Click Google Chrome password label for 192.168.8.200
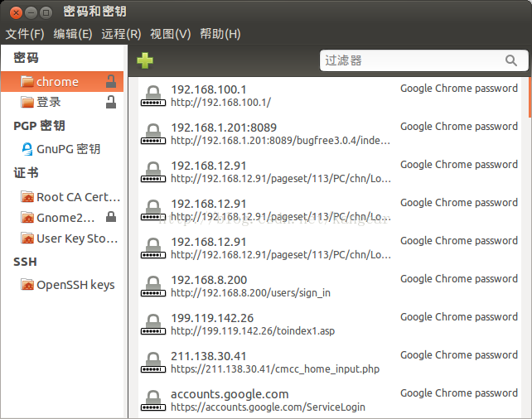This screenshot has width=532, height=419. coord(459,279)
